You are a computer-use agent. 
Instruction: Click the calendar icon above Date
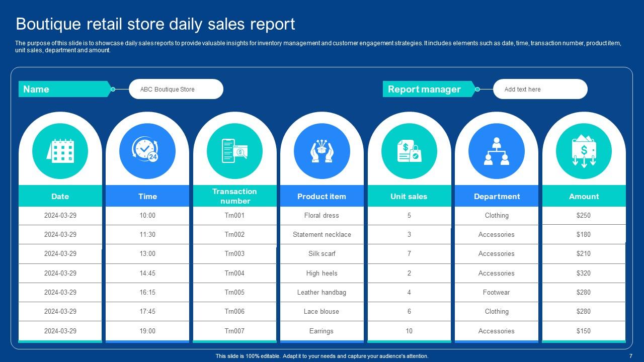tap(60, 151)
